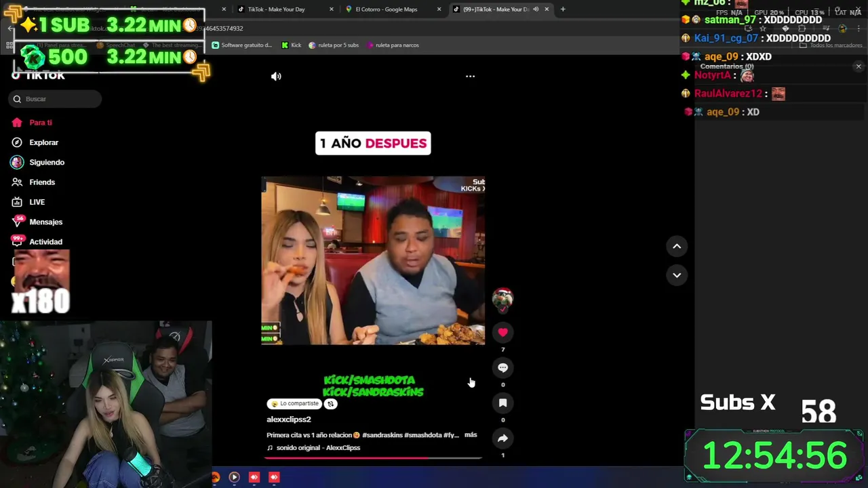Click chat user RaulAlvarez12
Image resolution: width=868 pixels, height=488 pixels.
[x=728, y=94]
